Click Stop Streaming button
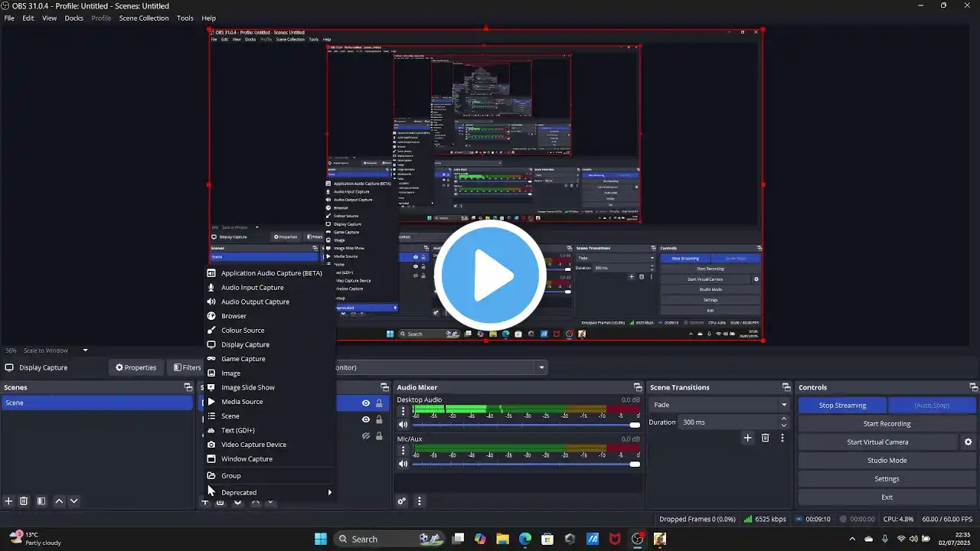 842,405
